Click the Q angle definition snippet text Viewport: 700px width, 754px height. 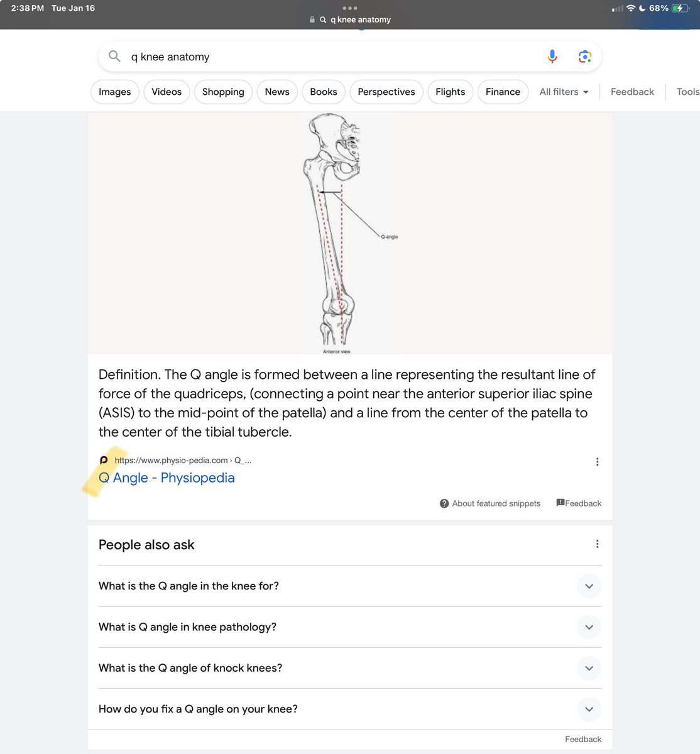click(347, 403)
